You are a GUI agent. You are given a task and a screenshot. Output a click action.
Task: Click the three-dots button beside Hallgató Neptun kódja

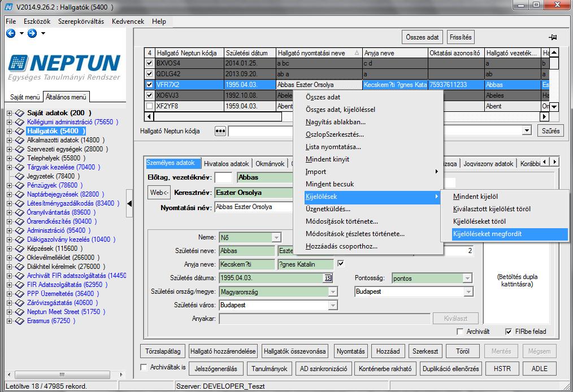tap(220, 131)
